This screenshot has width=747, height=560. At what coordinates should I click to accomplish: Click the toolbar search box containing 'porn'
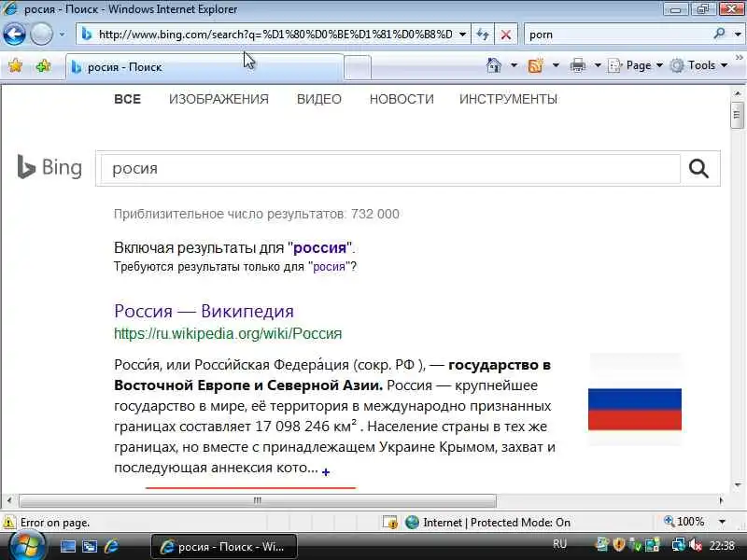pos(616,35)
